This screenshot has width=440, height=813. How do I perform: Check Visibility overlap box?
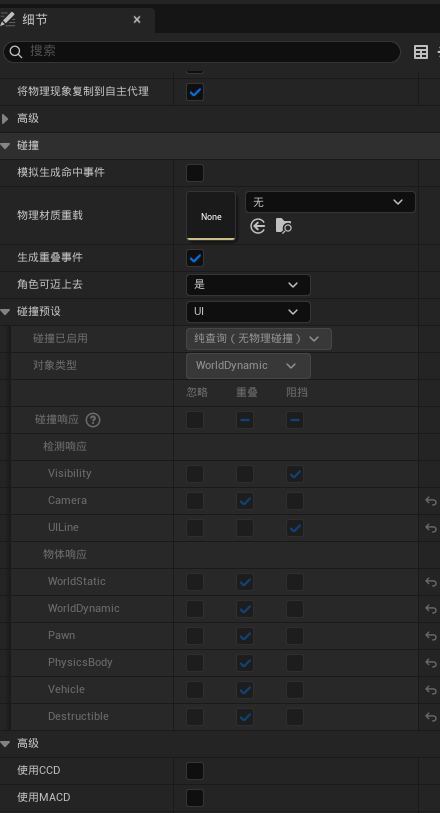click(x=245, y=474)
